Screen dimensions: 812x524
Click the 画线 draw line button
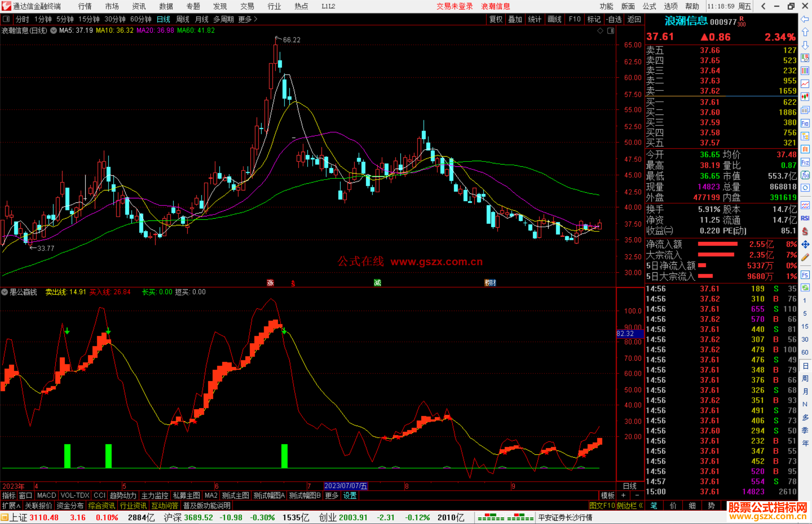(554, 19)
